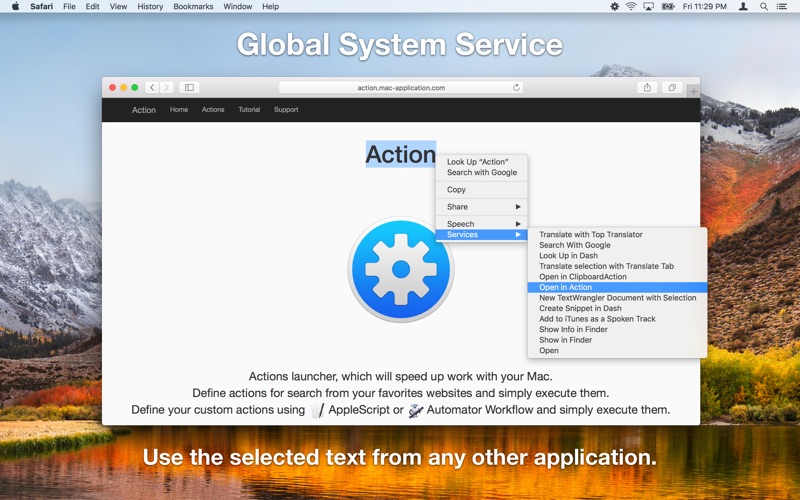
Task: Expand the Speech submenu
Action: click(x=482, y=224)
